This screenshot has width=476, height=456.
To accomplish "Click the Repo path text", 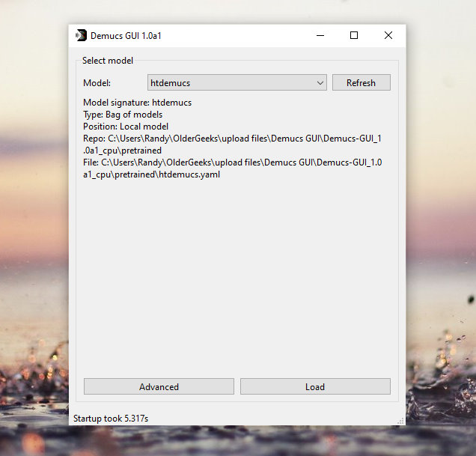I will click(232, 145).
